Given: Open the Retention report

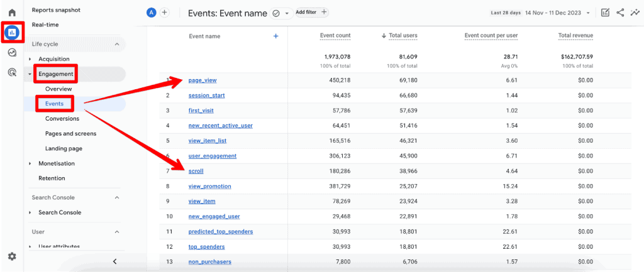Looking at the screenshot, I should click(52, 178).
